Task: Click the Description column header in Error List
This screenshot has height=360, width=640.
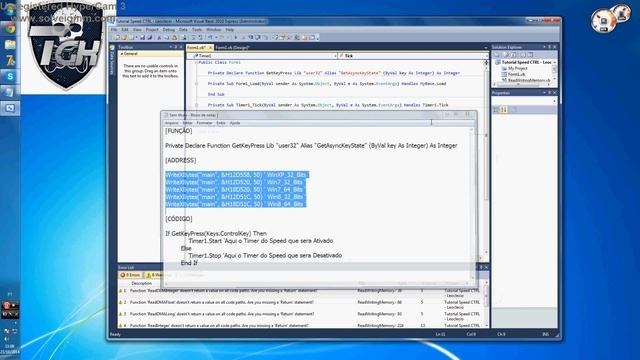Action: tap(142, 283)
